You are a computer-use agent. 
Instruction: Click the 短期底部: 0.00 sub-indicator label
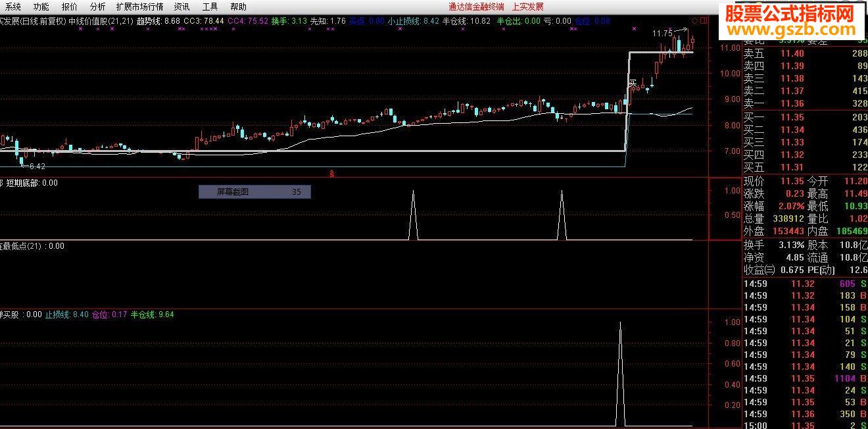click(x=32, y=183)
